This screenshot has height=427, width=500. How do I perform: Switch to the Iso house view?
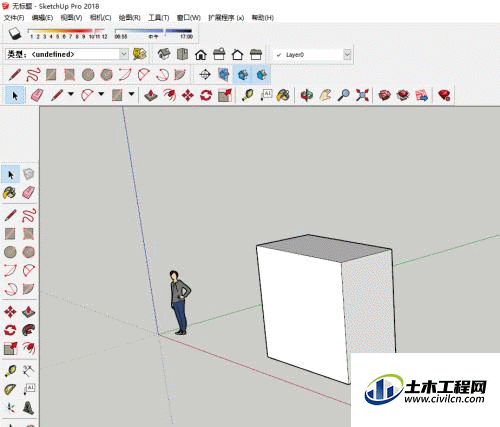(164, 54)
